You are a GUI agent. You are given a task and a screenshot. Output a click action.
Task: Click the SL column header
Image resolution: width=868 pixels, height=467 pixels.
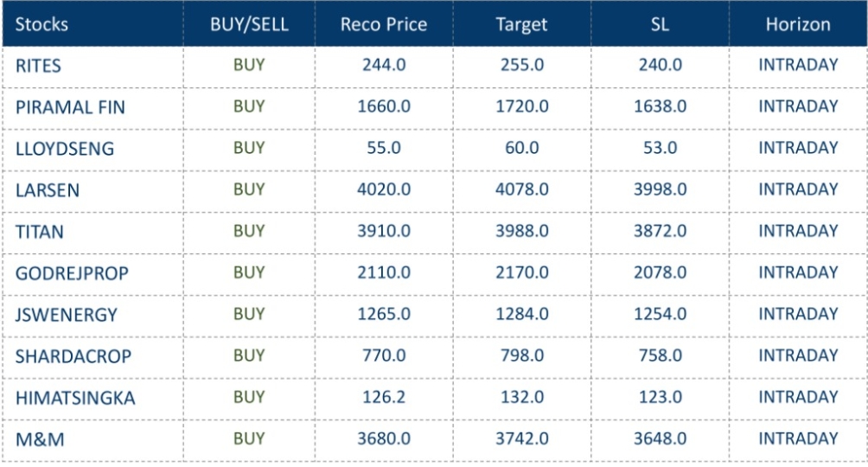pyautogui.click(x=660, y=24)
